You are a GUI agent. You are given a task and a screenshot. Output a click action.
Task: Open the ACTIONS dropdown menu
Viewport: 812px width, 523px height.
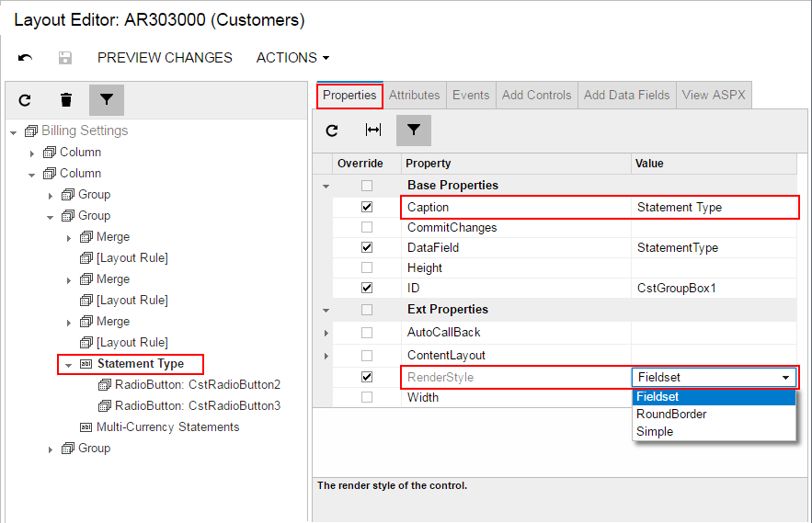tap(292, 58)
